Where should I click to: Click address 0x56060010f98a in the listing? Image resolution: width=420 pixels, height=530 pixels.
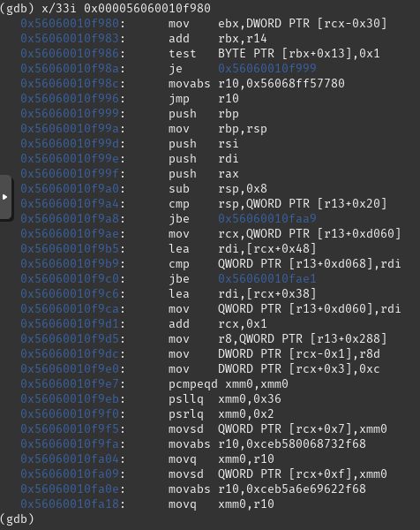70,69
